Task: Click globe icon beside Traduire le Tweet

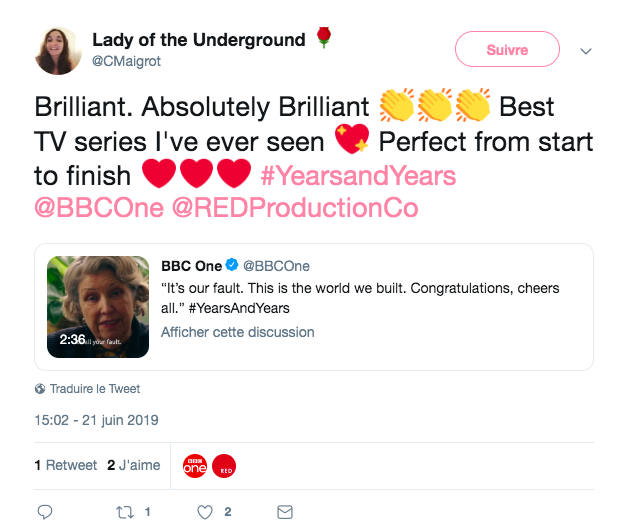Action: 40,389
